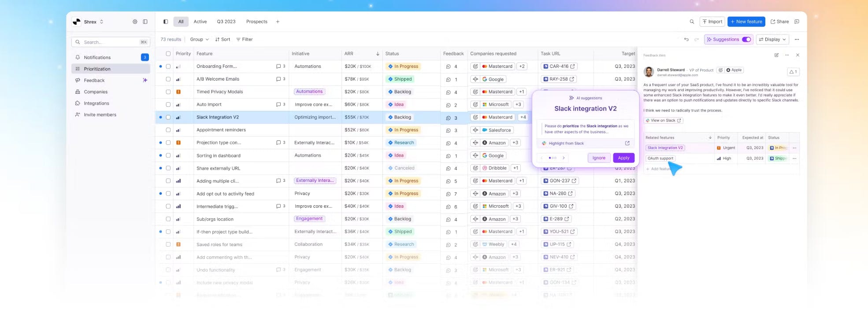Open row options for Slack Integration V2 related feature
868x332 pixels.
click(x=794, y=148)
